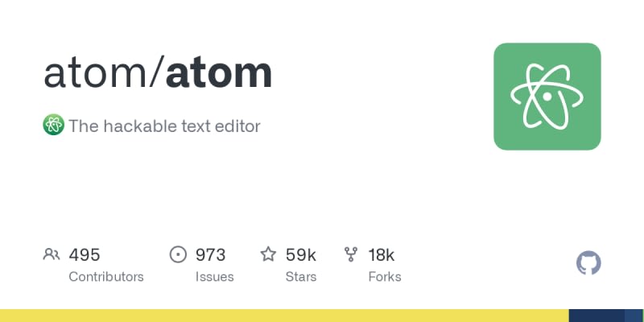
Task: Click the 59k stars count
Action: (x=300, y=255)
